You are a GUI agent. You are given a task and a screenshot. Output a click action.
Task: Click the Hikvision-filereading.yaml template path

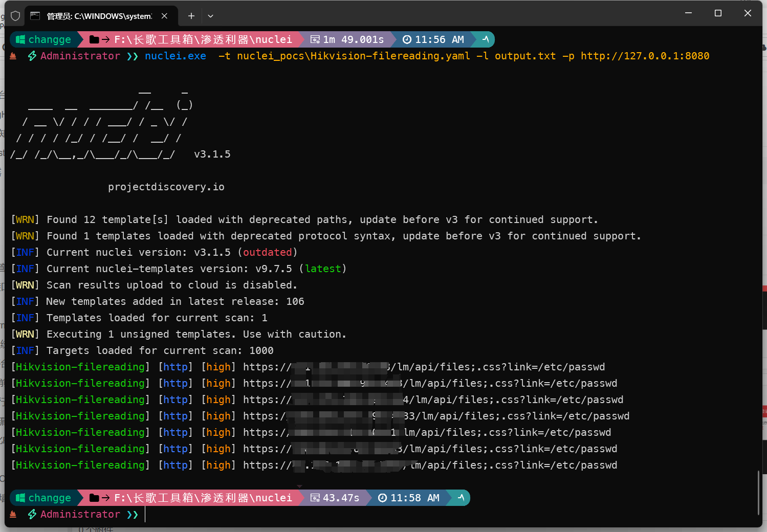pos(354,56)
